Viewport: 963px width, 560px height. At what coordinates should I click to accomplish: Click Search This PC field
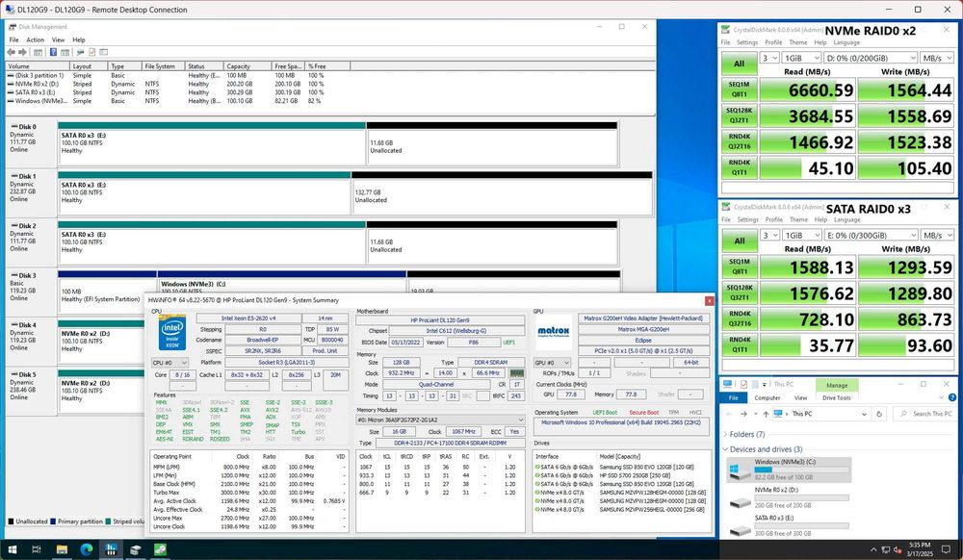pos(924,414)
